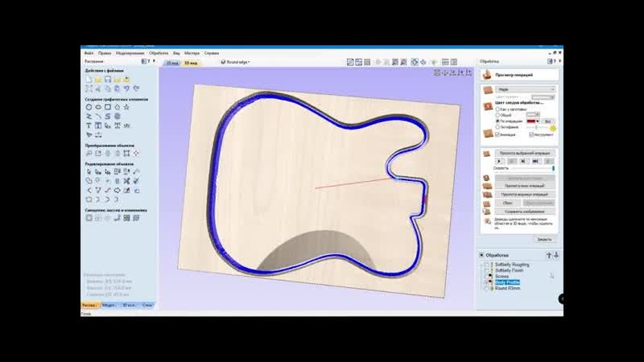Open the 'Файл' menu
The image size is (644, 362).
tap(89, 53)
